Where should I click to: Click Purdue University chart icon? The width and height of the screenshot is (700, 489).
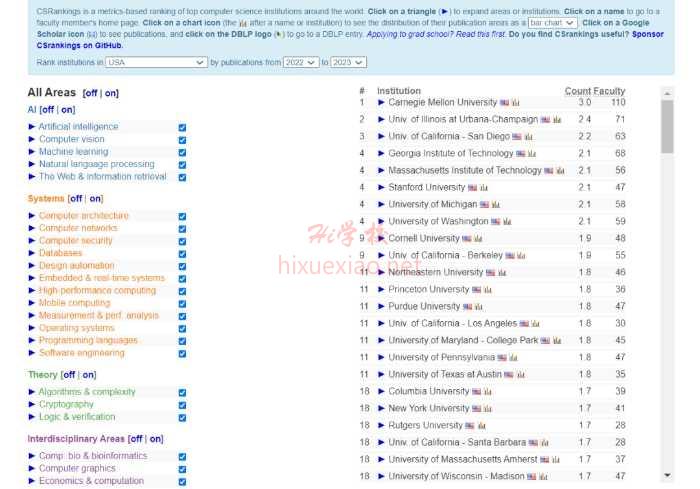coord(479,307)
